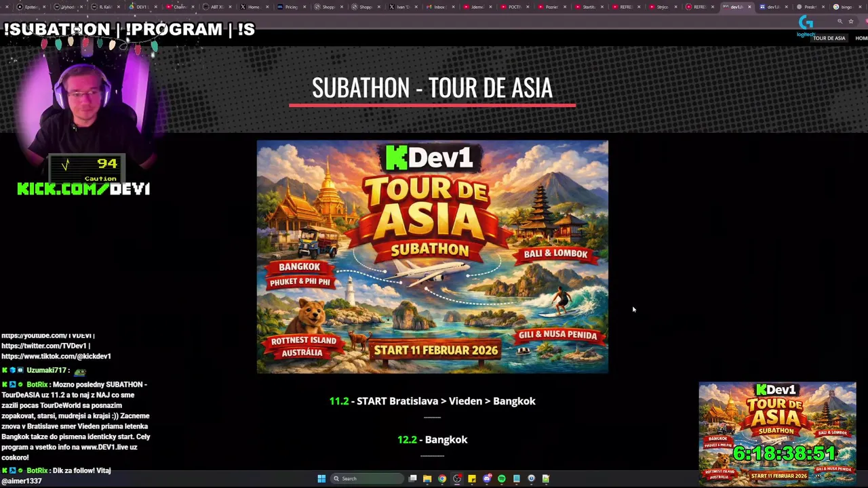Viewport: 868px width, 488px height.
Task: Click the heart rate 94 monitor widget
Action: (87, 167)
